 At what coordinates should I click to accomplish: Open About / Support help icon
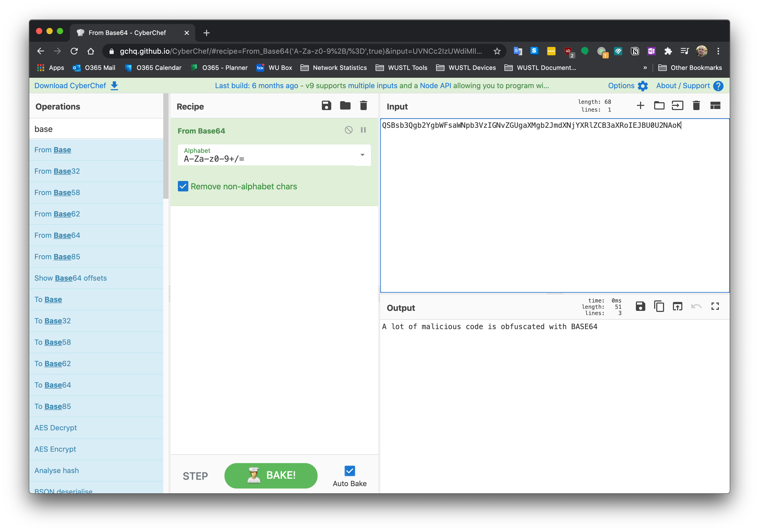[x=718, y=86]
